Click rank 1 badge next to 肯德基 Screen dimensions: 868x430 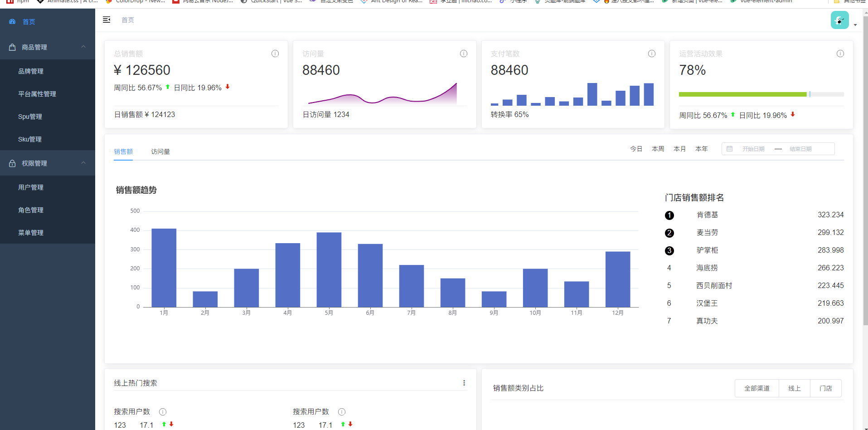[669, 215]
